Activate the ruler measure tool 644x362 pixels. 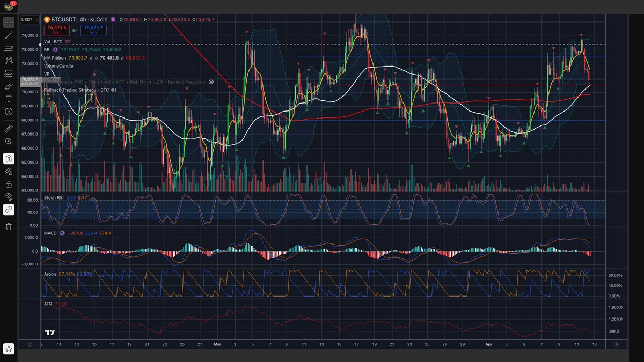click(x=9, y=129)
